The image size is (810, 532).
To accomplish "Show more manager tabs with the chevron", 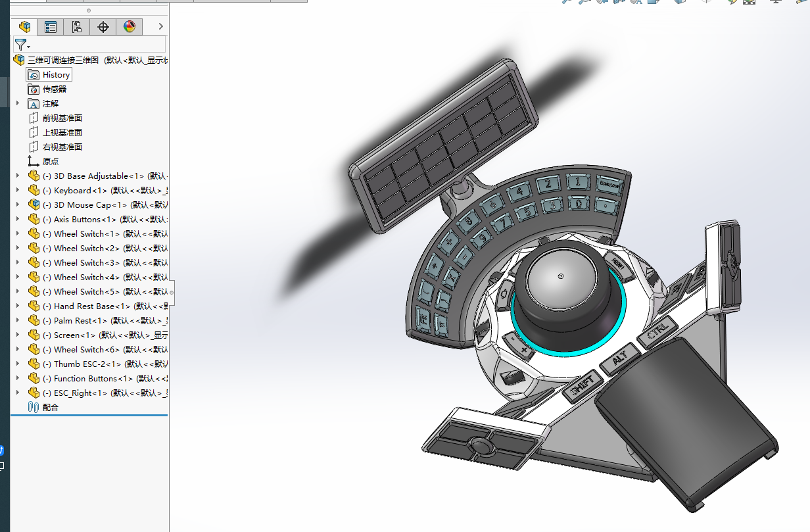I will (x=160, y=26).
